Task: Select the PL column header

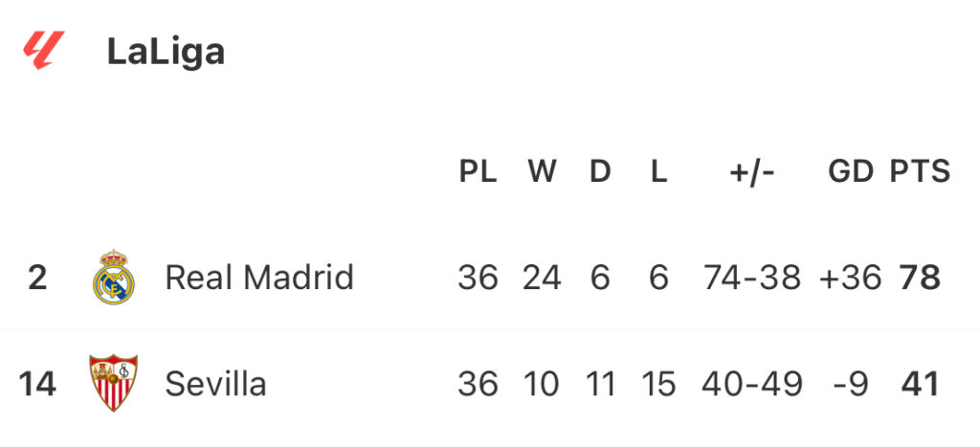Action: [x=479, y=171]
